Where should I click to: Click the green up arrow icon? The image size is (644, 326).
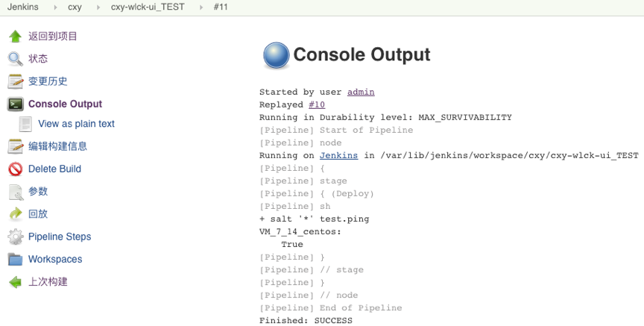[15, 37]
